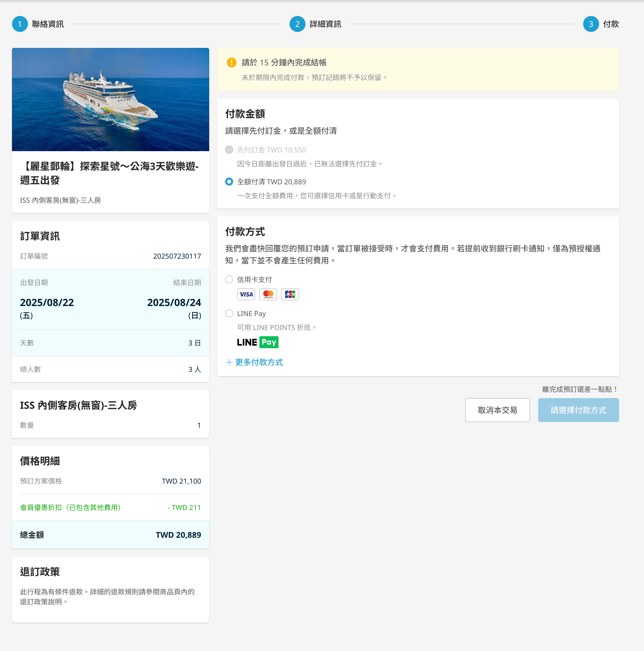This screenshot has height=651, width=644.
Task: Click the JCB card icon
Action: pos(290,294)
